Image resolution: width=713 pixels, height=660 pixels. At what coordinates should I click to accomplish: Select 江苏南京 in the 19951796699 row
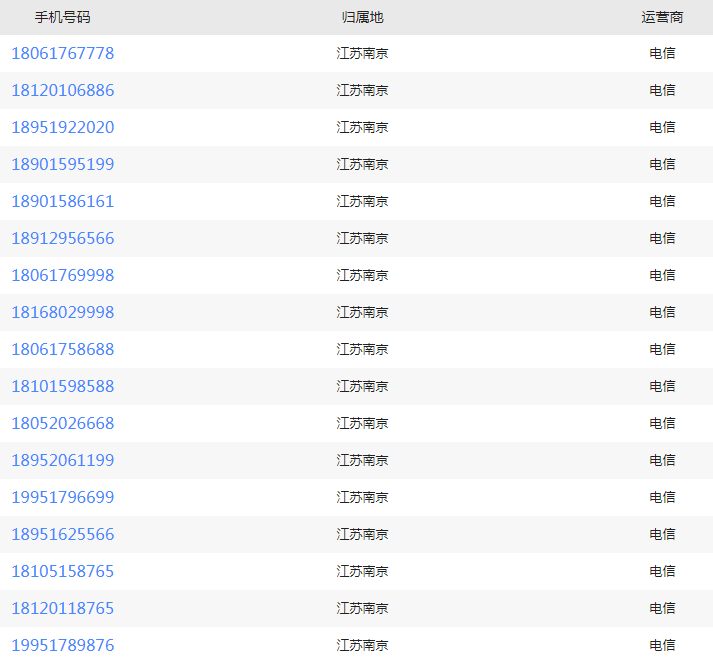pyautogui.click(x=362, y=498)
